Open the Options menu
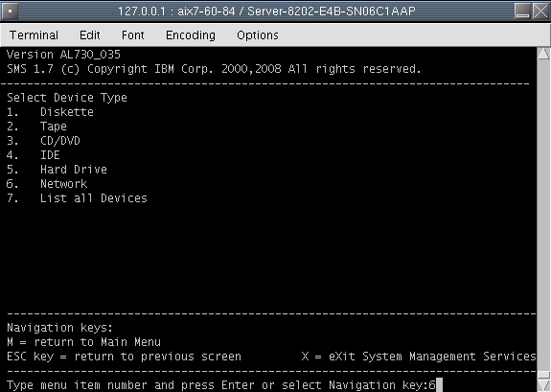551x392 pixels. pyautogui.click(x=258, y=35)
